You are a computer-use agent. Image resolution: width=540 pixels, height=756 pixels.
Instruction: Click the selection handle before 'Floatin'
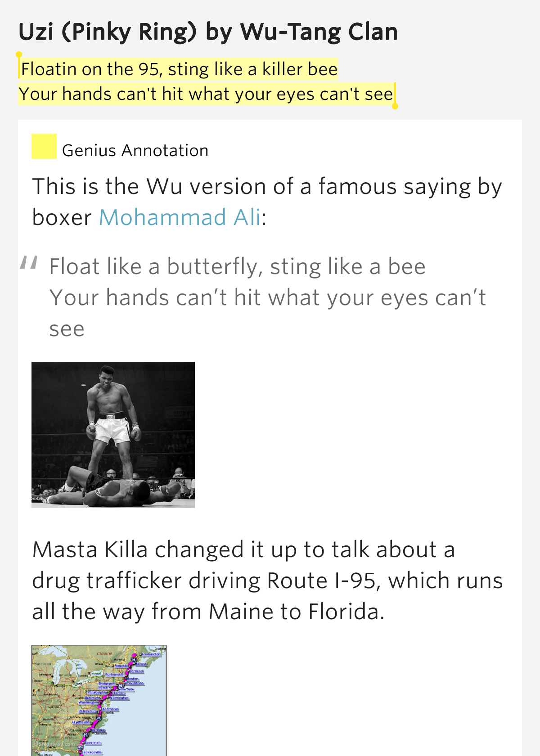[x=19, y=55]
